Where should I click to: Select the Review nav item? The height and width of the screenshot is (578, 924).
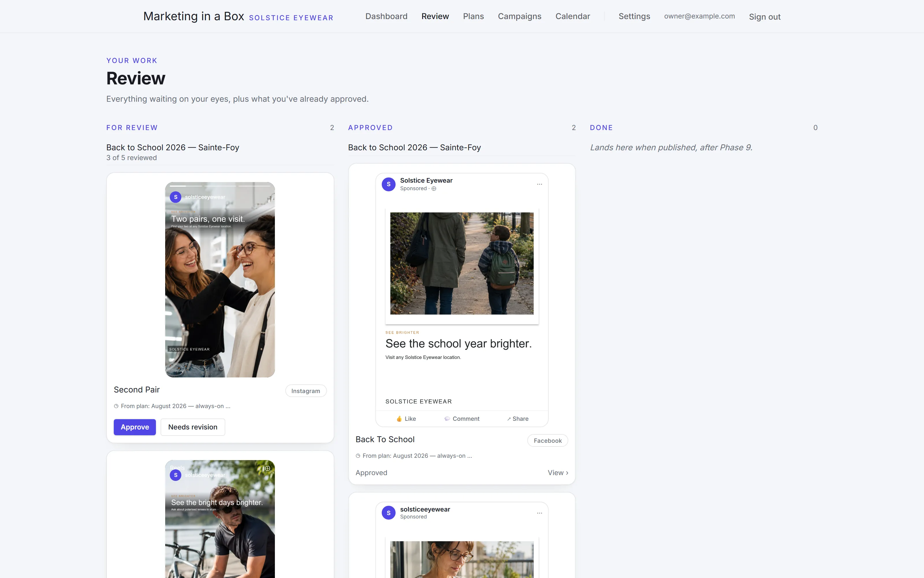435,16
